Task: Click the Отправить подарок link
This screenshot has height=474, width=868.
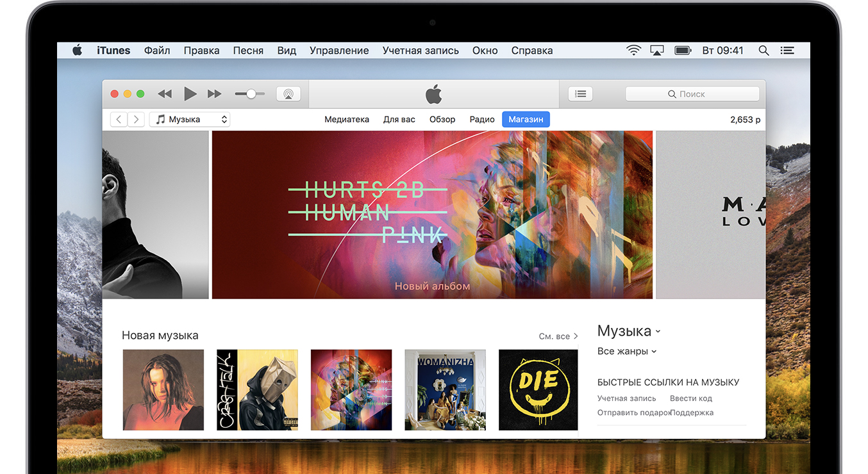Action: 633,413
